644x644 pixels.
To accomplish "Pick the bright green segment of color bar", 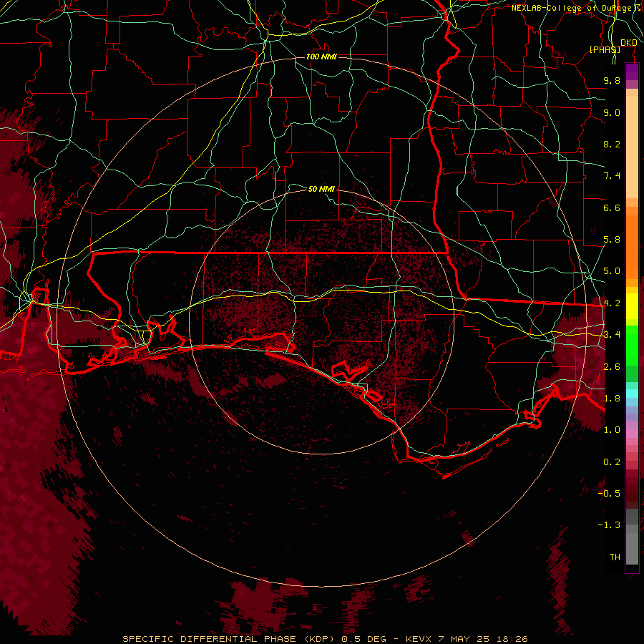I will click(632, 345).
